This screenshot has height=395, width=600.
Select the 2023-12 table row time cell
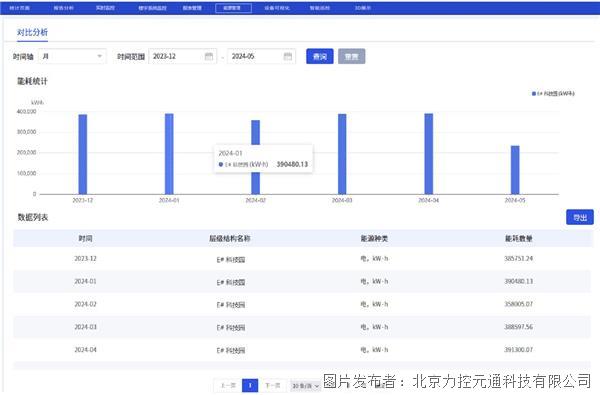point(85,259)
